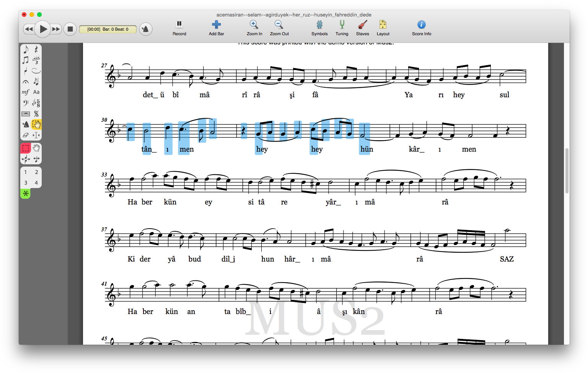Click measure number 41
The image size is (588, 373).
[104, 284]
